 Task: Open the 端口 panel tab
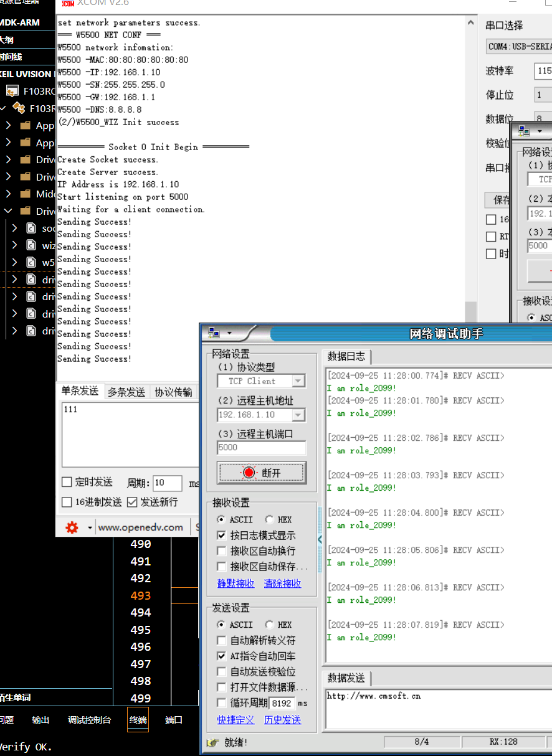coord(174,720)
